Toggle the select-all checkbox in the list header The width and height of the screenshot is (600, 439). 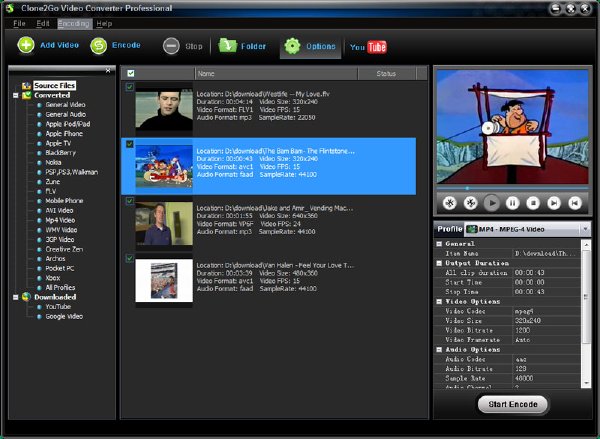(131, 73)
